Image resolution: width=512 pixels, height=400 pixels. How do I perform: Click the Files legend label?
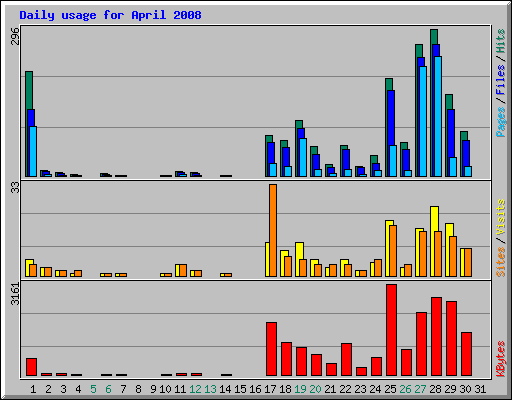(x=500, y=80)
